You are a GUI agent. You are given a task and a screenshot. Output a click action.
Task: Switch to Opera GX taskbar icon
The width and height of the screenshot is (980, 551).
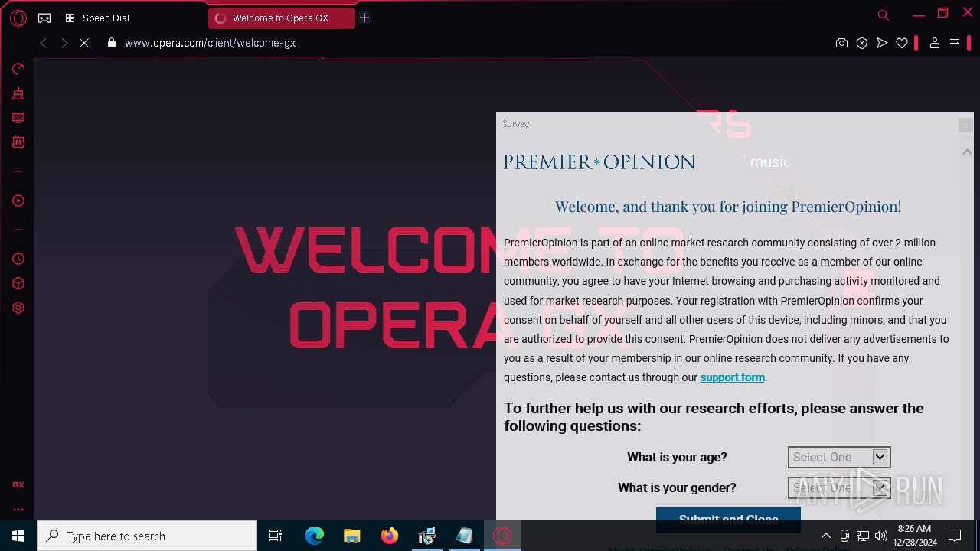[502, 536]
